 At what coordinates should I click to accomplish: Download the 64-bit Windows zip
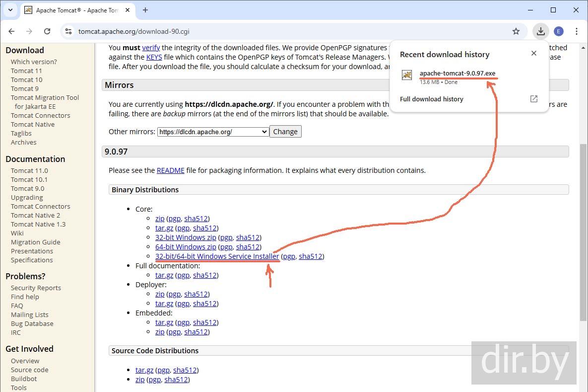pos(186,247)
